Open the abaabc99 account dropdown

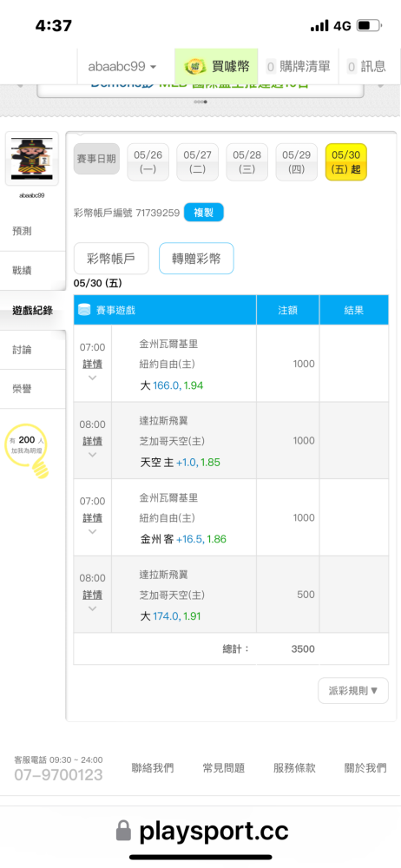[122, 67]
